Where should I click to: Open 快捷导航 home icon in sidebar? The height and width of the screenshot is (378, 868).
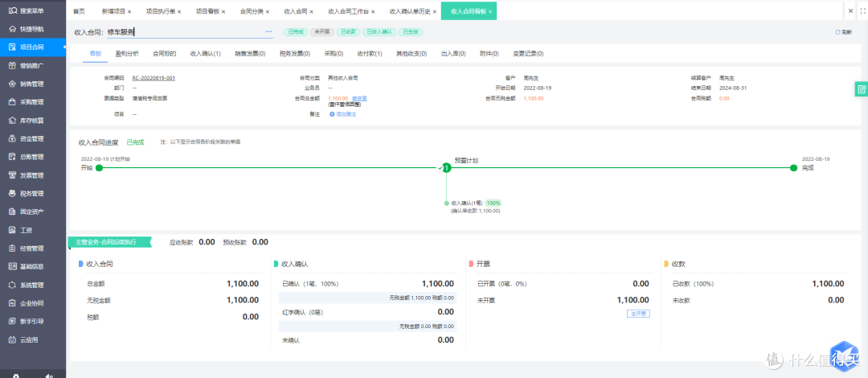coord(12,29)
